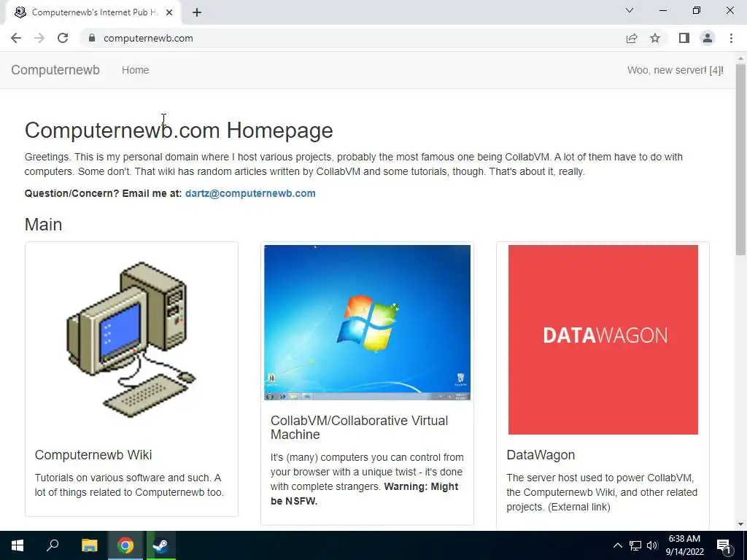747x560 pixels.
Task: Bookmark this page with the star icon
Action: (655, 38)
